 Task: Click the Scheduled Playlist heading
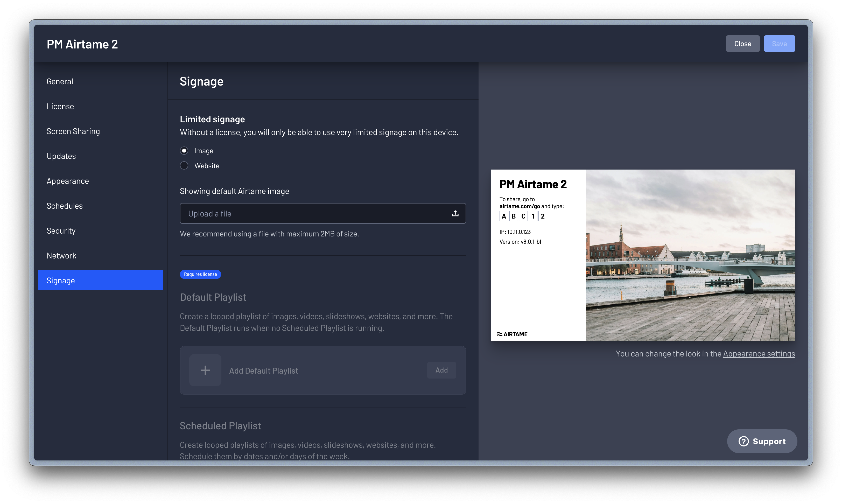[x=220, y=426]
